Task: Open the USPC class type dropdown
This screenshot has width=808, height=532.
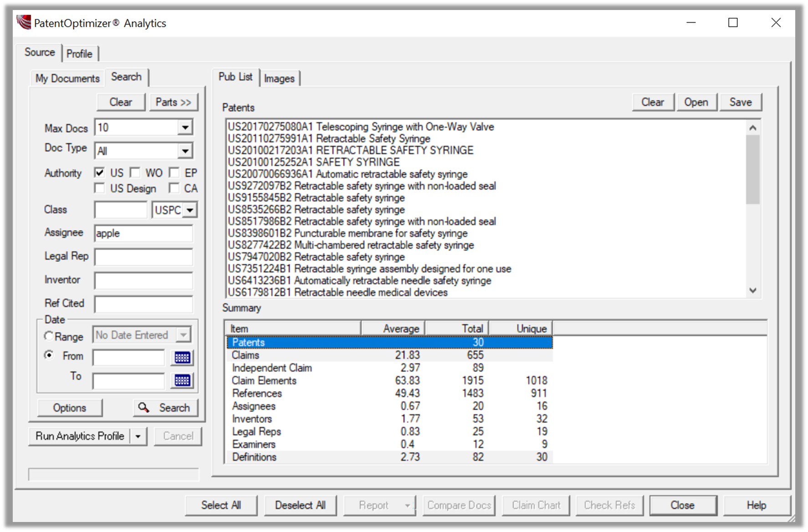Action: (190, 210)
